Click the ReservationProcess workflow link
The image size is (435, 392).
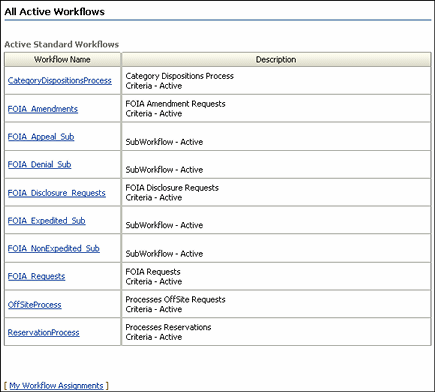coord(44,333)
